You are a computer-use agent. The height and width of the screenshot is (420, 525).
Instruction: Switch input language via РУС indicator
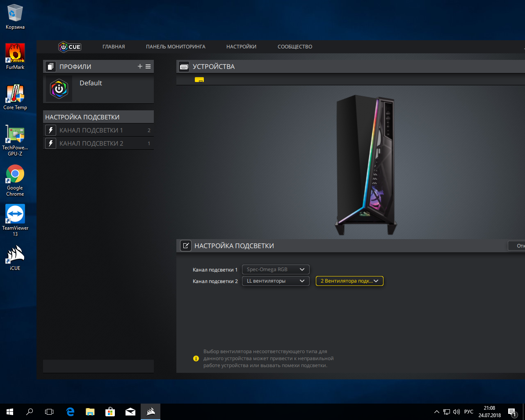point(469,412)
